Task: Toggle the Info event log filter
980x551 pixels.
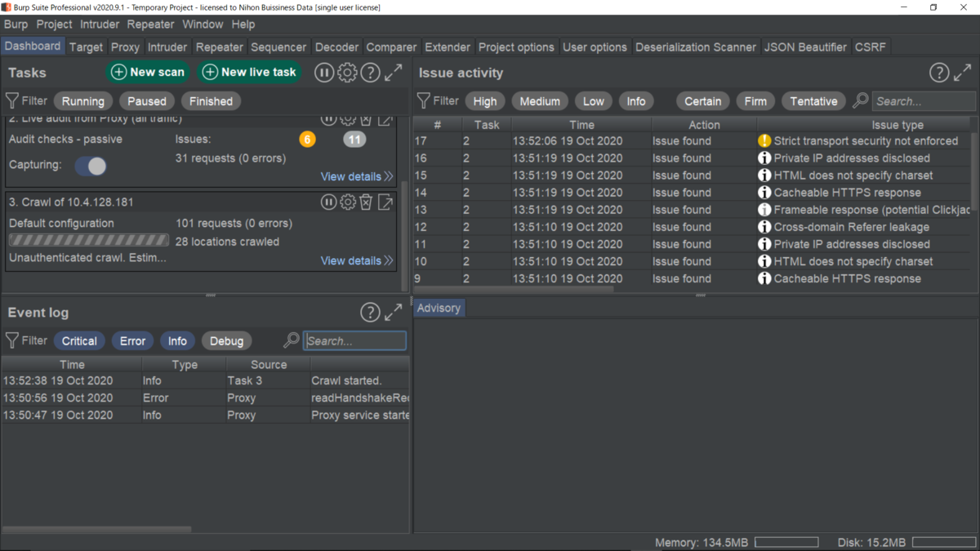Action: (x=177, y=341)
